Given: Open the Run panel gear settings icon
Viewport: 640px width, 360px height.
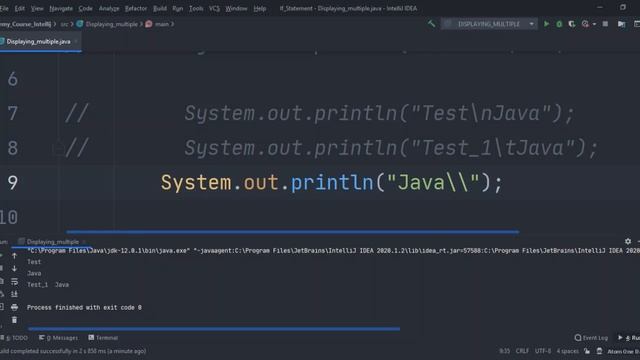Looking at the screenshot, I should (x=628, y=242).
